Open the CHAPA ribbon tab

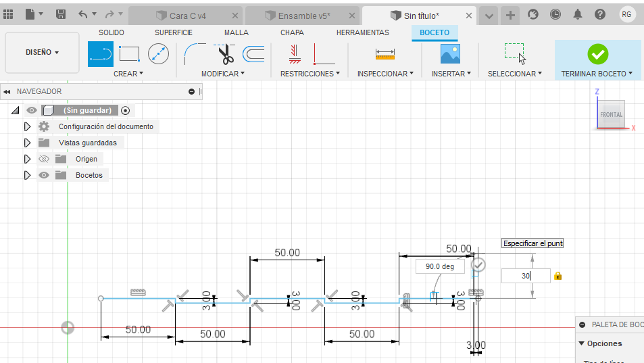(x=292, y=32)
